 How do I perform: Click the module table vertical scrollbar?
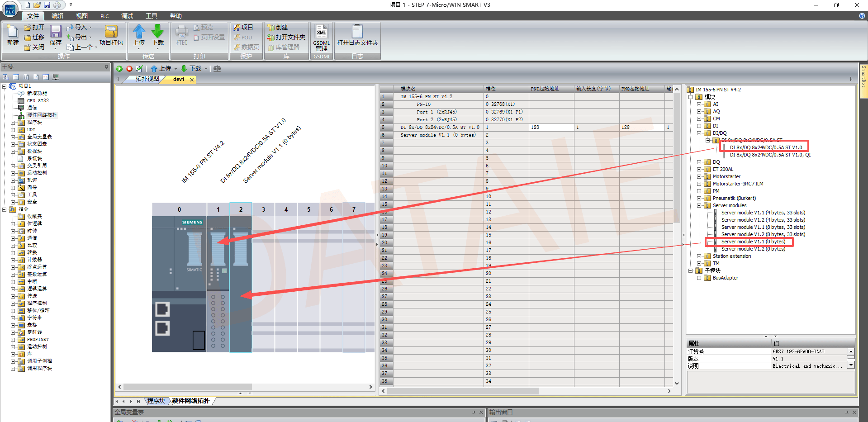point(677,158)
